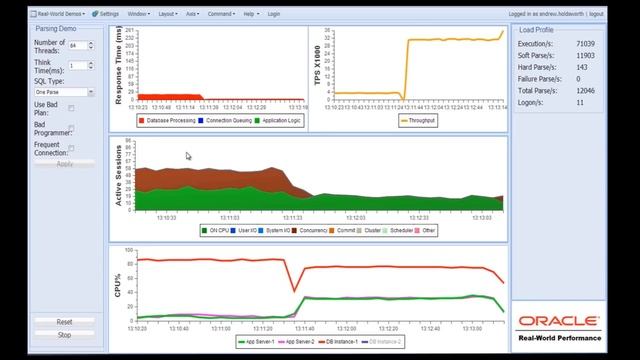Click the SQL Type One Parse field
The height and width of the screenshot is (360, 640).
click(61, 92)
